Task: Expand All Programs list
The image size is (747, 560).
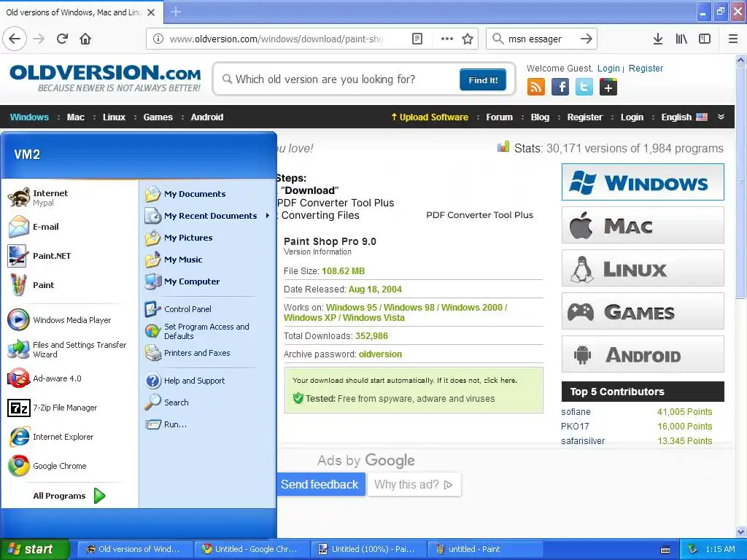Action: (x=69, y=496)
